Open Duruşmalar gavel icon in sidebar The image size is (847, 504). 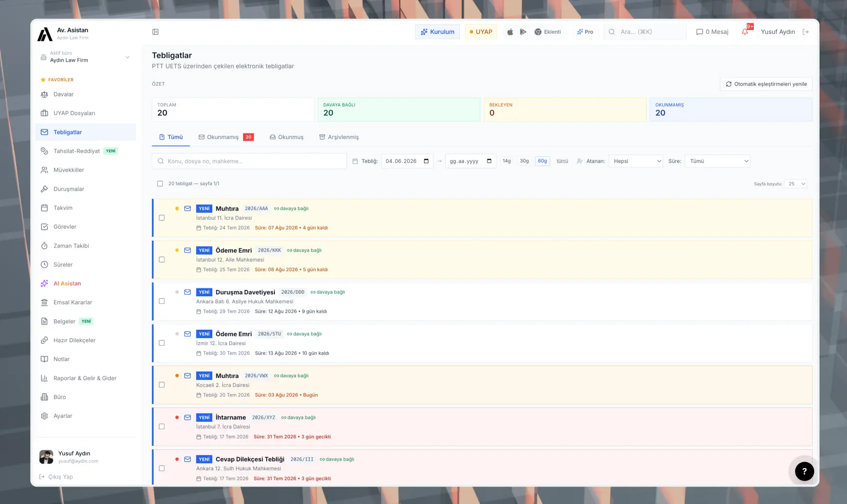point(44,189)
